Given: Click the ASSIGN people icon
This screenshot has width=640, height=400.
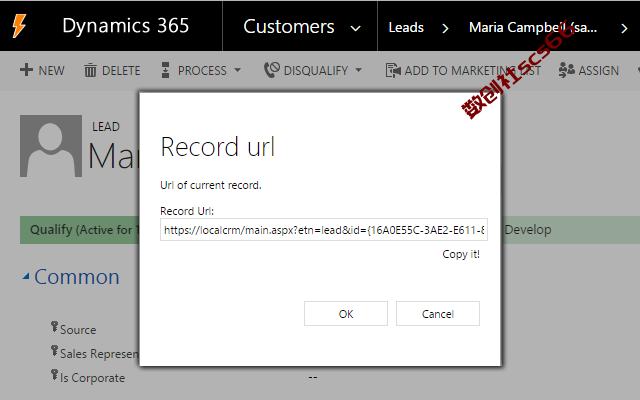Looking at the screenshot, I should 567,70.
